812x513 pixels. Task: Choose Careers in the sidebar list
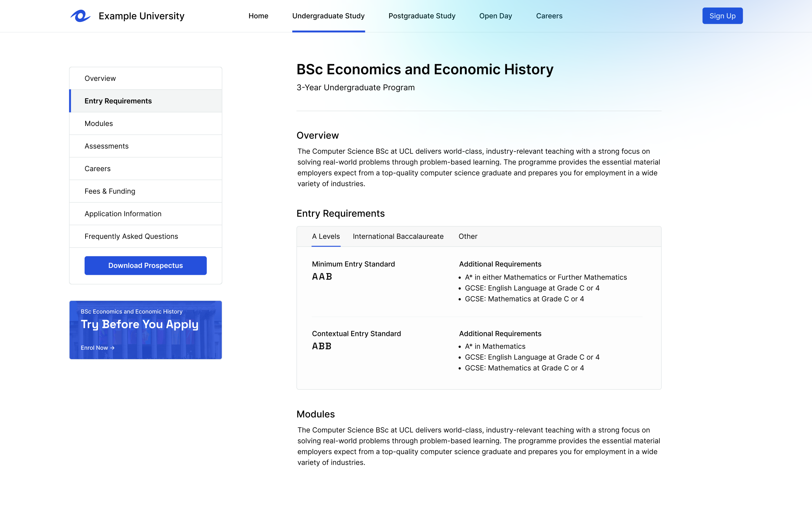click(x=146, y=169)
